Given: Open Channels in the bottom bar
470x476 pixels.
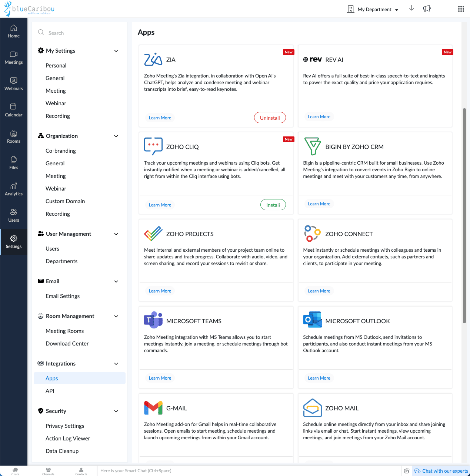Looking at the screenshot, I should point(48,471).
